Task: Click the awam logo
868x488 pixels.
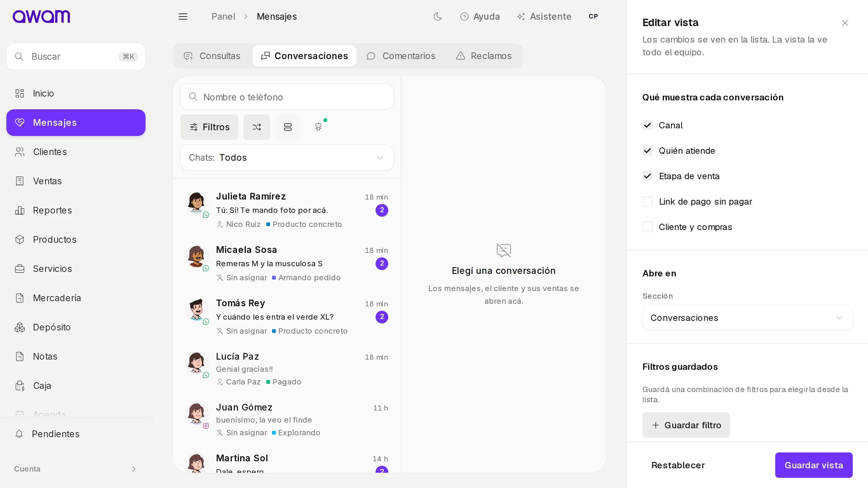Action: [x=41, y=16]
